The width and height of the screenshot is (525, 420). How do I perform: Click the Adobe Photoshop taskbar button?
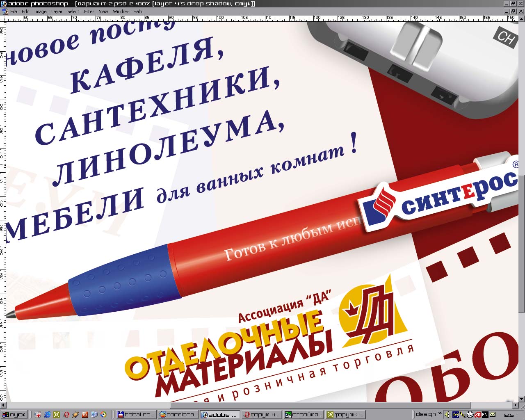[x=220, y=415]
